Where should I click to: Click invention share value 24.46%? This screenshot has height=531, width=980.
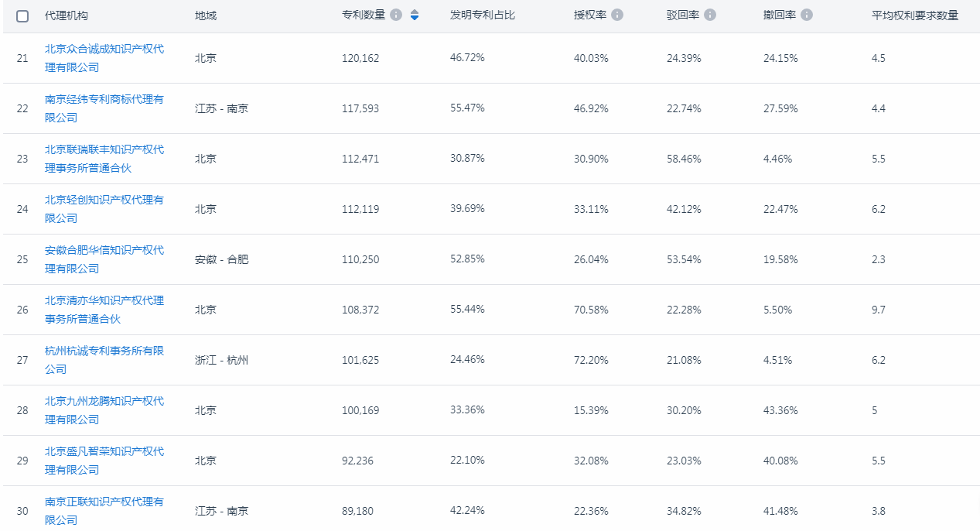(467, 360)
